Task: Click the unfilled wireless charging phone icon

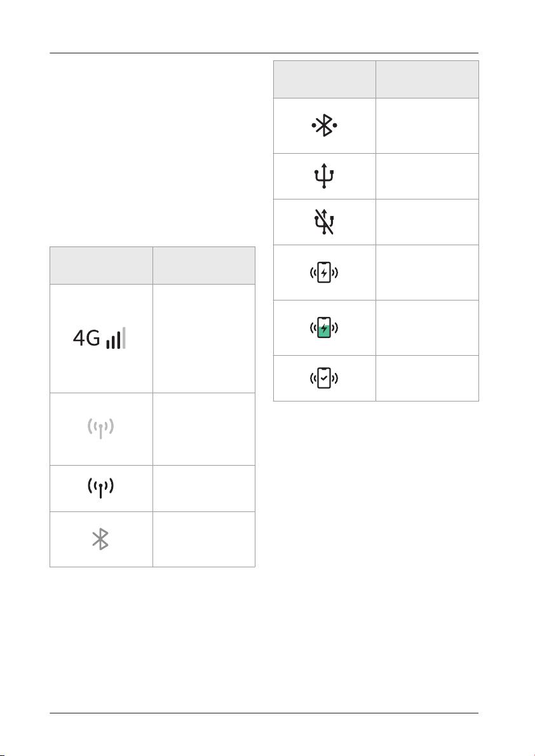Action: (324, 273)
